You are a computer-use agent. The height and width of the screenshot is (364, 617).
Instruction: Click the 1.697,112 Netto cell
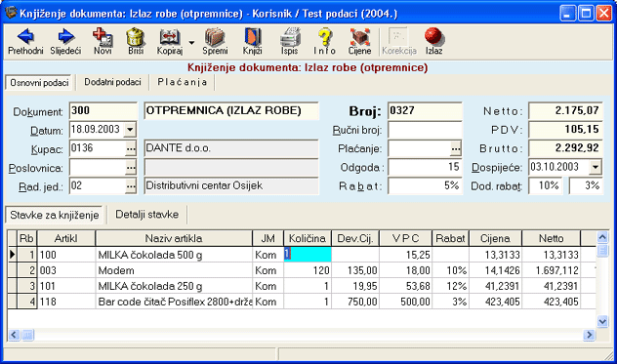[551, 270]
